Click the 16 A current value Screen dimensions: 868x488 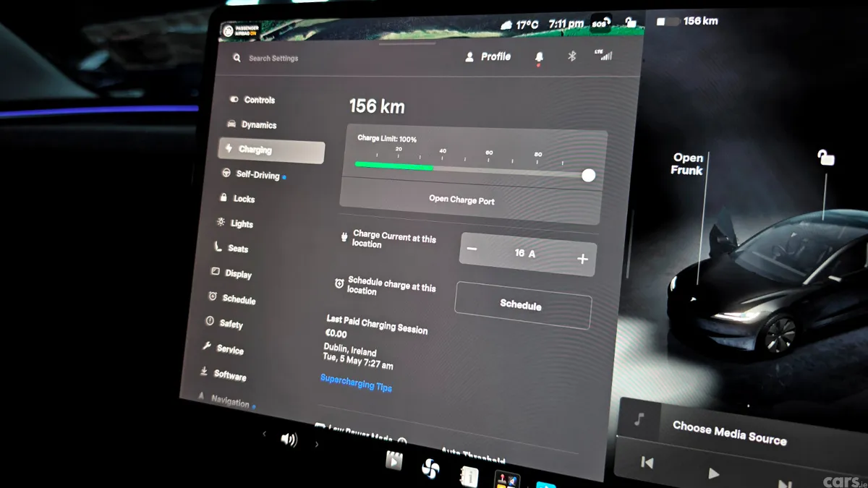pyautogui.click(x=524, y=254)
